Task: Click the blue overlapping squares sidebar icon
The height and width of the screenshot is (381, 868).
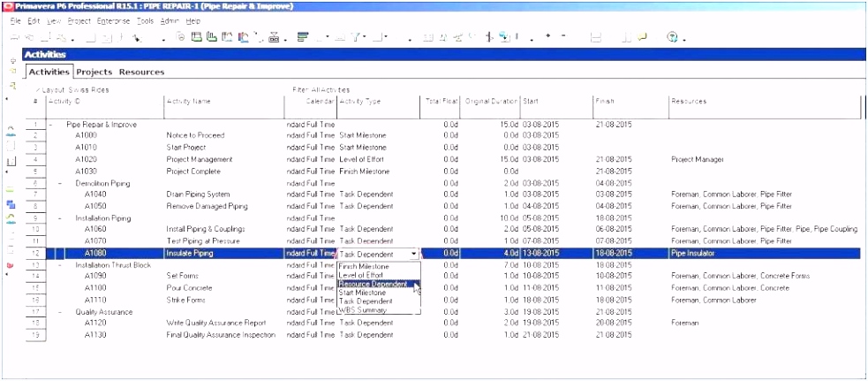Action: point(11,204)
